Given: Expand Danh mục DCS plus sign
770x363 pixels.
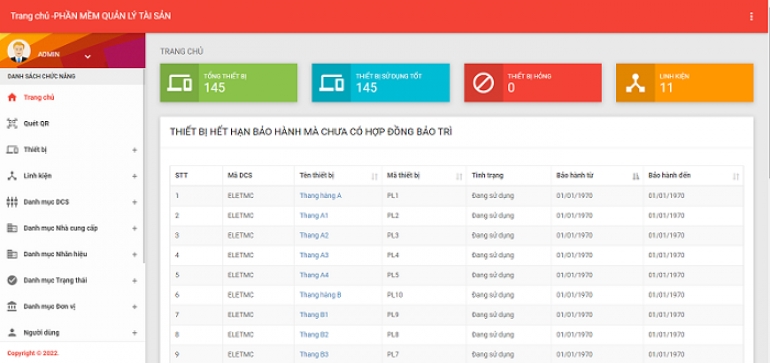Looking at the screenshot, I should click(x=135, y=202).
